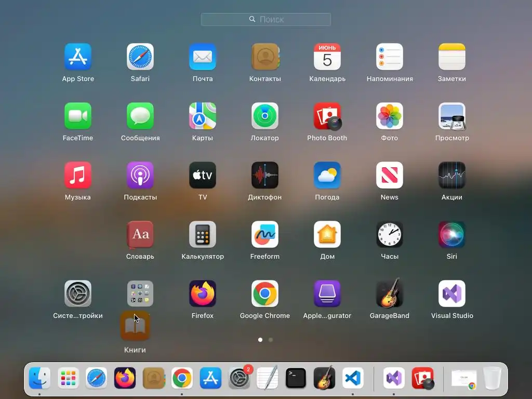Launch Напоминания app
Screen dimensions: 532x399
click(x=390, y=57)
